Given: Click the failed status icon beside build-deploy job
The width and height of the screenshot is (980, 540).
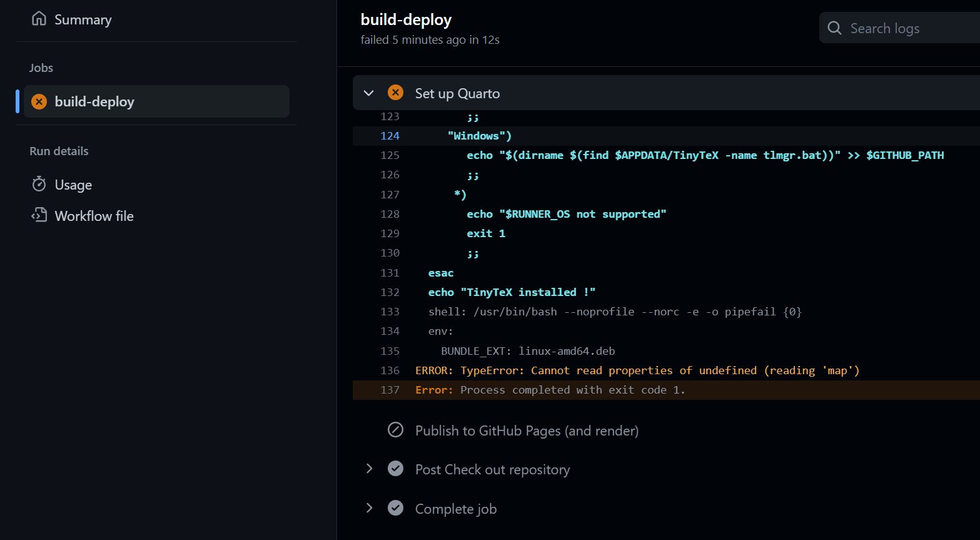Looking at the screenshot, I should (x=39, y=101).
